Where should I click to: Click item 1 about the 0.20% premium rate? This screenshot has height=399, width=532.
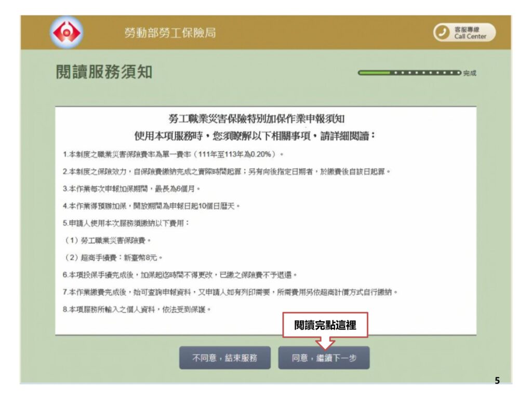click(172, 155)
